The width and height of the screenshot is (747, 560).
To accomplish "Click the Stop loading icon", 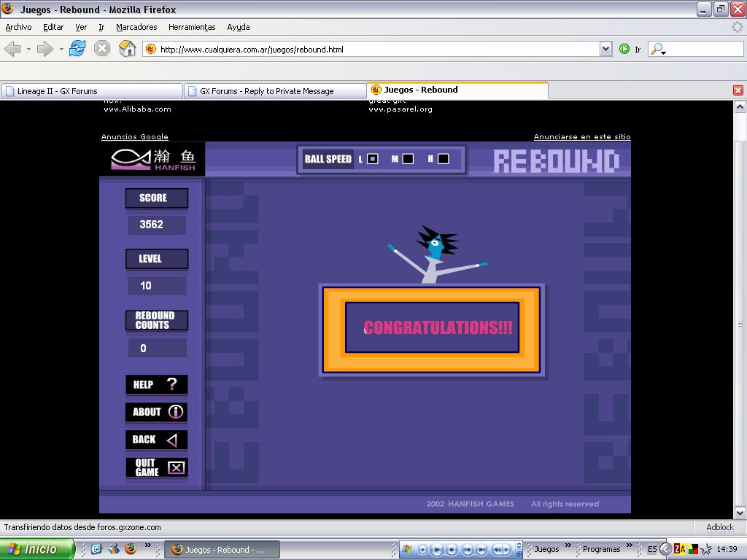I will pos(102,49).
